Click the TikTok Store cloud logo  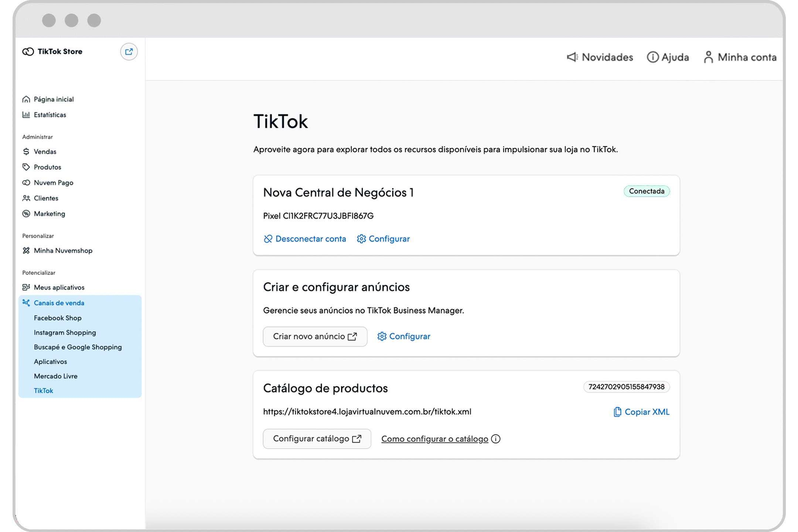point(28,52)
